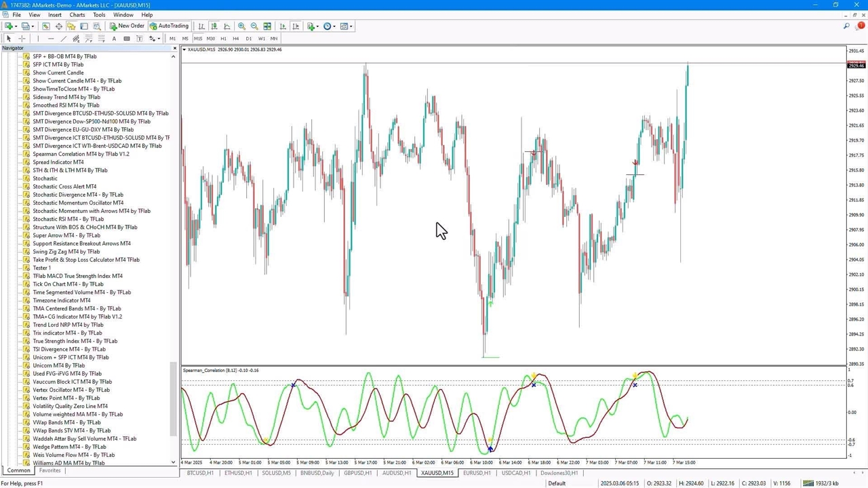Open the Favorites tab in Navigator
868x488 pixels.
tap(50, 470)
